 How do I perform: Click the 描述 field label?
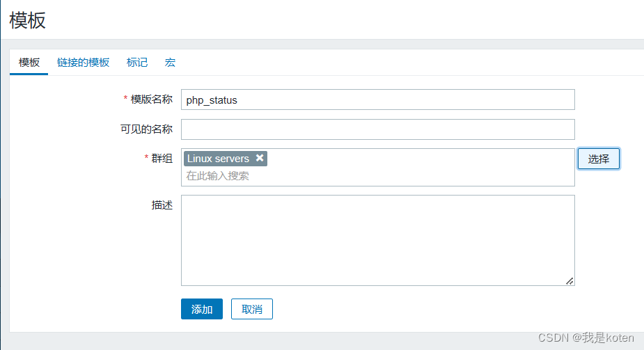162,205
